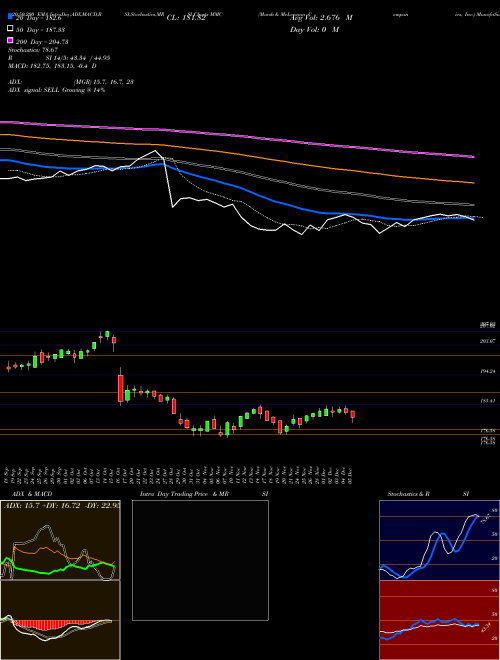Click the 'CL: 181.82' closing price label
The height and width of the screenshot is (660, 500).
point(186,18)
